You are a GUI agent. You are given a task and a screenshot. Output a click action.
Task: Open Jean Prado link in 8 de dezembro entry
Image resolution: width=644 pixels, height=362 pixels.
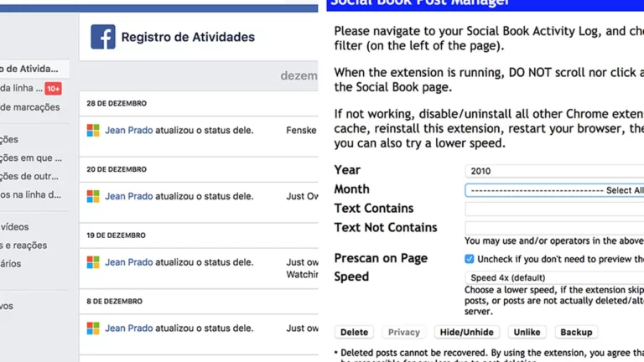[x=129, y=328]
